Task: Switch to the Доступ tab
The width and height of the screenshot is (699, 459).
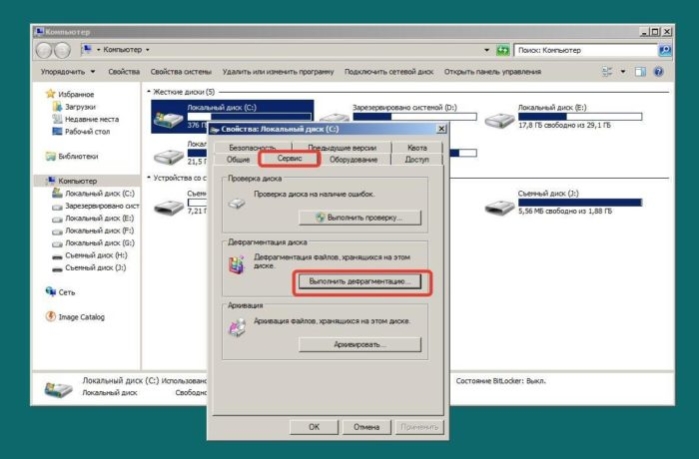Action: click(417, 160)
